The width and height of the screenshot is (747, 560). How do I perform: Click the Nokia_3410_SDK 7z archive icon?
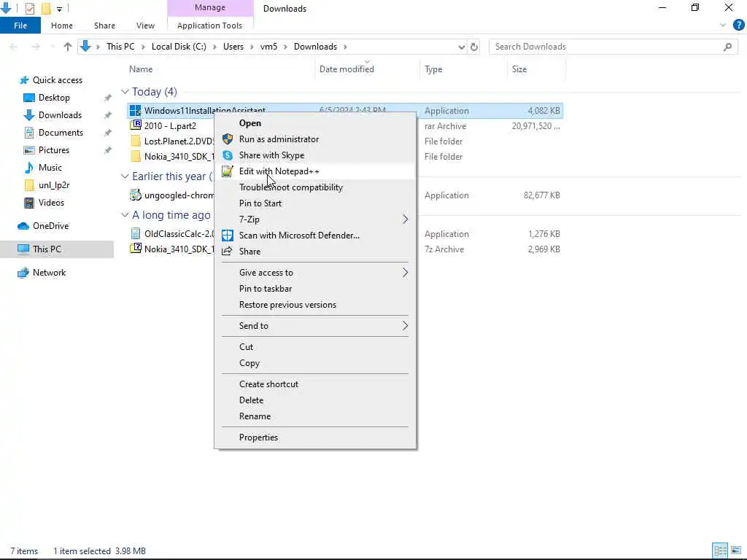[x=135, y=249]
